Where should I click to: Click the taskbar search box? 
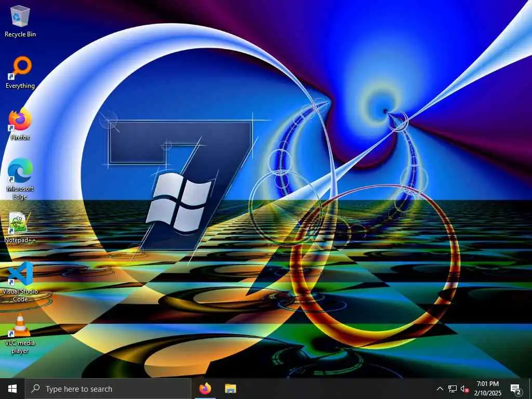(x=108, y=389)
